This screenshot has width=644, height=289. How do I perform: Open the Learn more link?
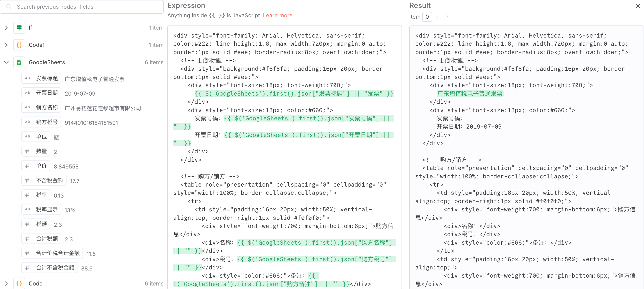pyautogui.click(x=278, y=15)
